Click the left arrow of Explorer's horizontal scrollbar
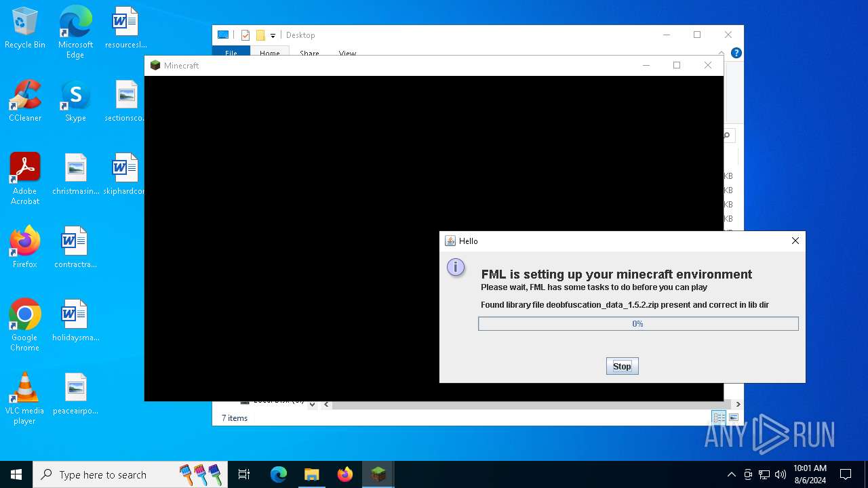This screenshot has width=868, height=488. tap(326, 405)
